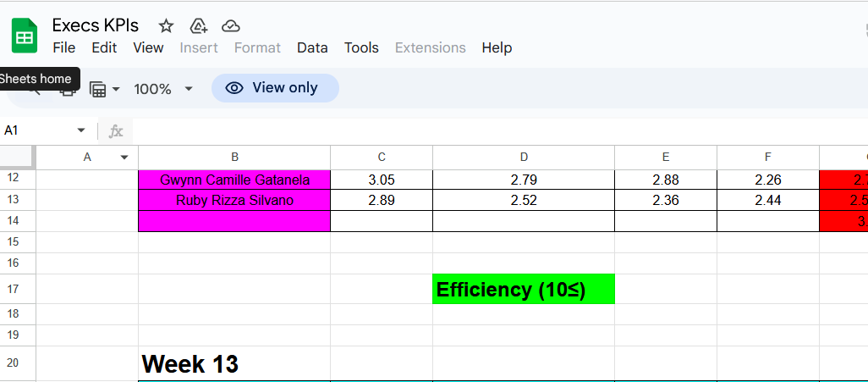Open the File menu

click(x=64, y=47)
